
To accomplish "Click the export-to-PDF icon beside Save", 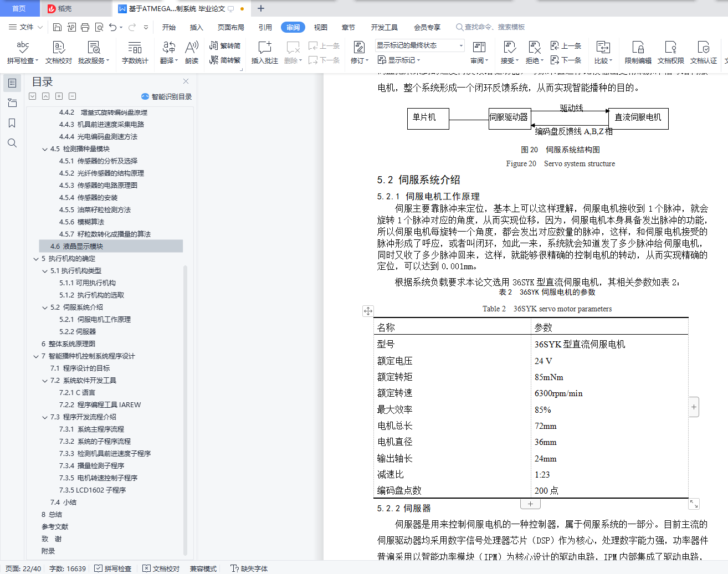I will tap(71, 27).
